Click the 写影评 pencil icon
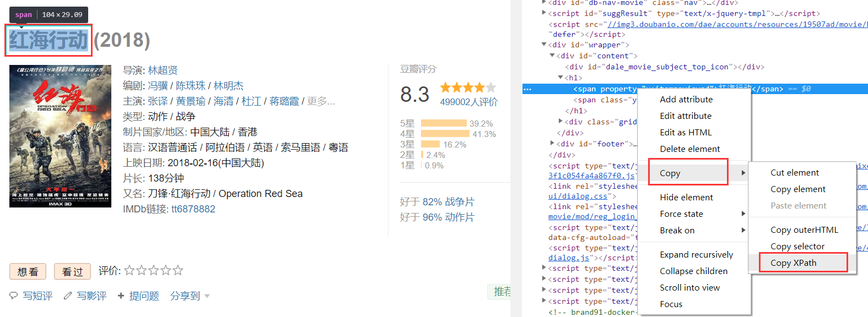This screenshot has width=868, height=317. 68,296
